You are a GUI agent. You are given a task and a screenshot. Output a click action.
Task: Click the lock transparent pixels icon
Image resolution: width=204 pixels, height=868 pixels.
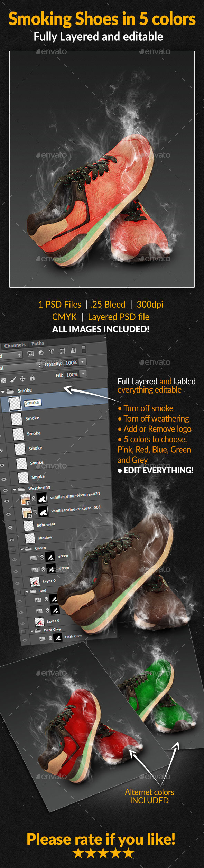[3, 380]
